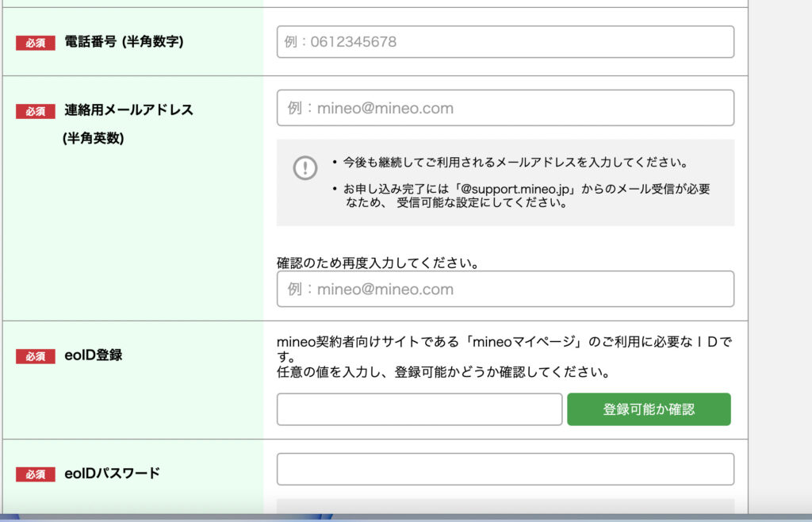The width and height of the screenshot is (812, 522).
Task: Click the note mentioning @support.mineo.jp
Action: [x=527, y=196]
